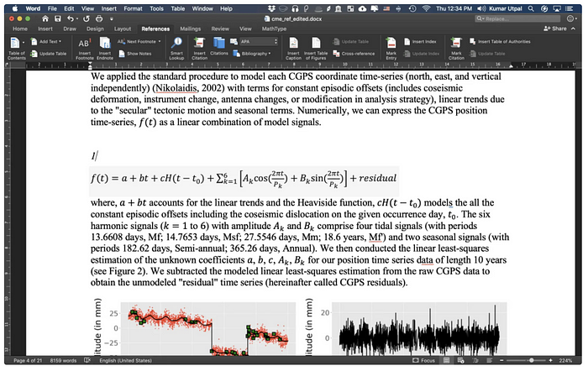Screen dimensions: 588x371
Task: Collapse the ribbon with the chevron arrow
Action: tap(573, 29)
